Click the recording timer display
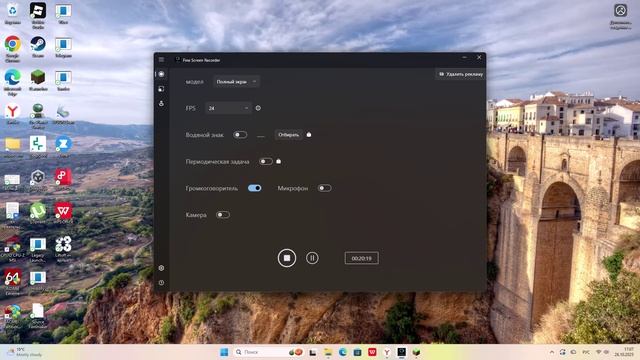Image resolution: width=640 pixels, height=360 pixels. [362, 258]
